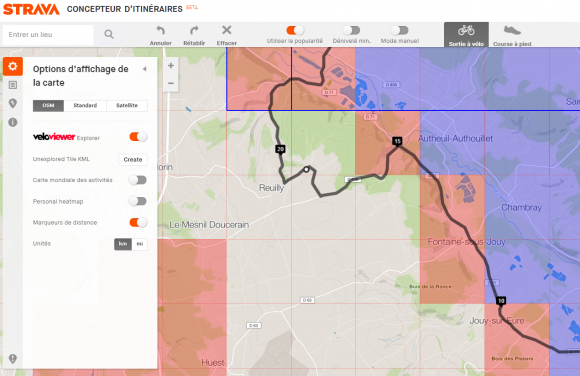Click the Bois de la Ronce label

pyautogui.click(x=430, y=286)
